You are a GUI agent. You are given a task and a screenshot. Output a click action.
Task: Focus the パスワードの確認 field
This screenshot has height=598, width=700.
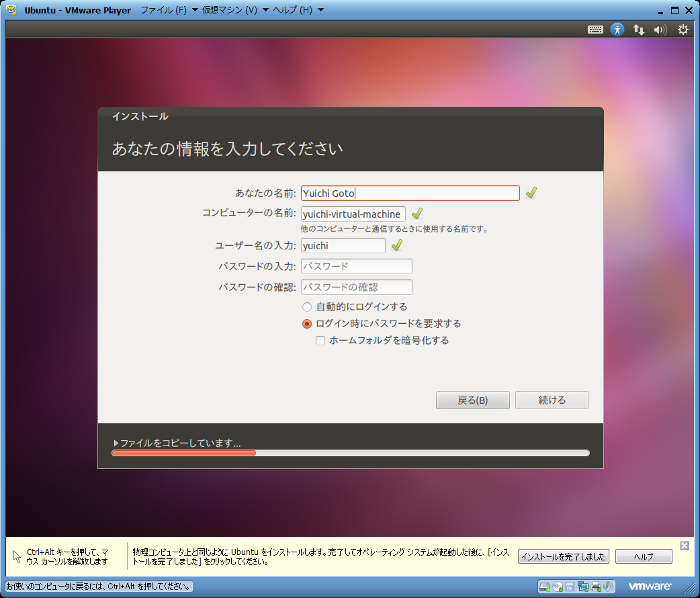[x=357, y=287]
